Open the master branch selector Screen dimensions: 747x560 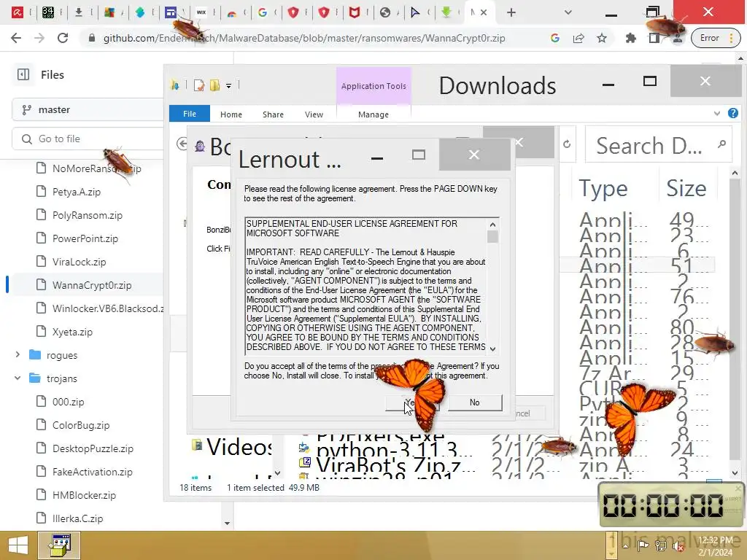[88, 109]
